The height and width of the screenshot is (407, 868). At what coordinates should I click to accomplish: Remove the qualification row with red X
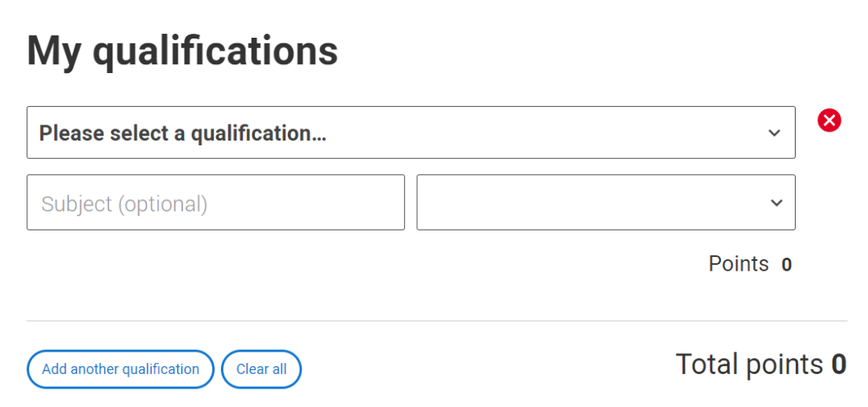coord(829,120)
